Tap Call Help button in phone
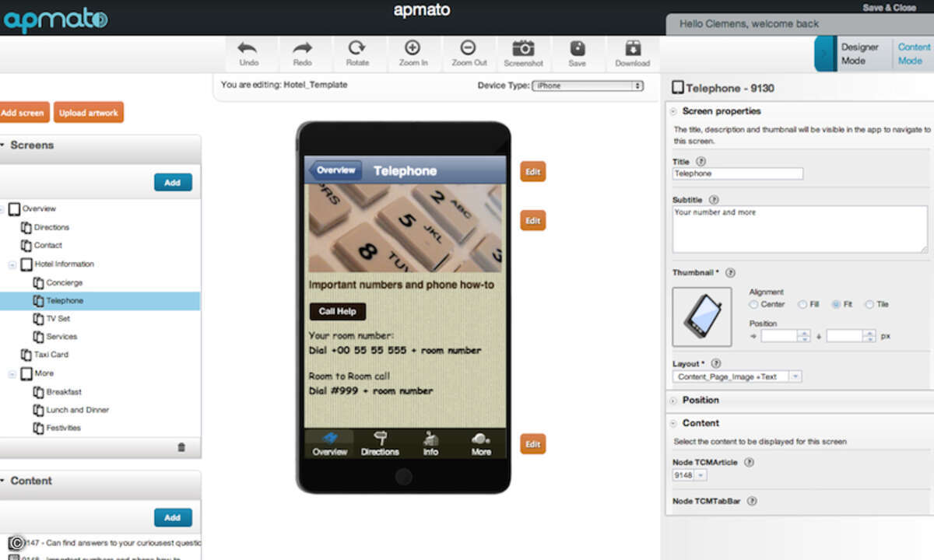Screen dimensions: 934x560 point(338,311)
